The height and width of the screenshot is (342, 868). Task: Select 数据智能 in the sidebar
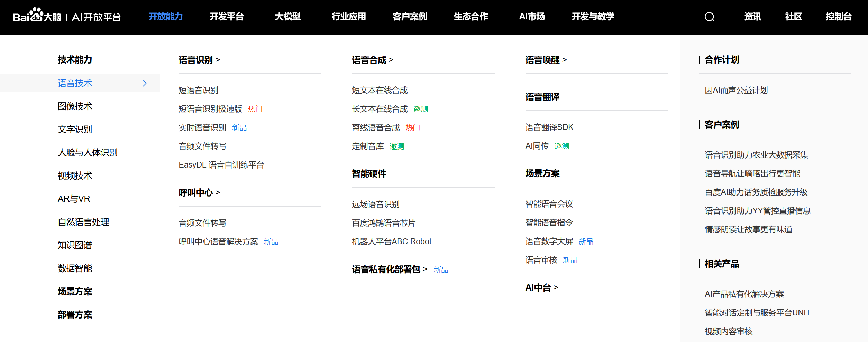75,268
